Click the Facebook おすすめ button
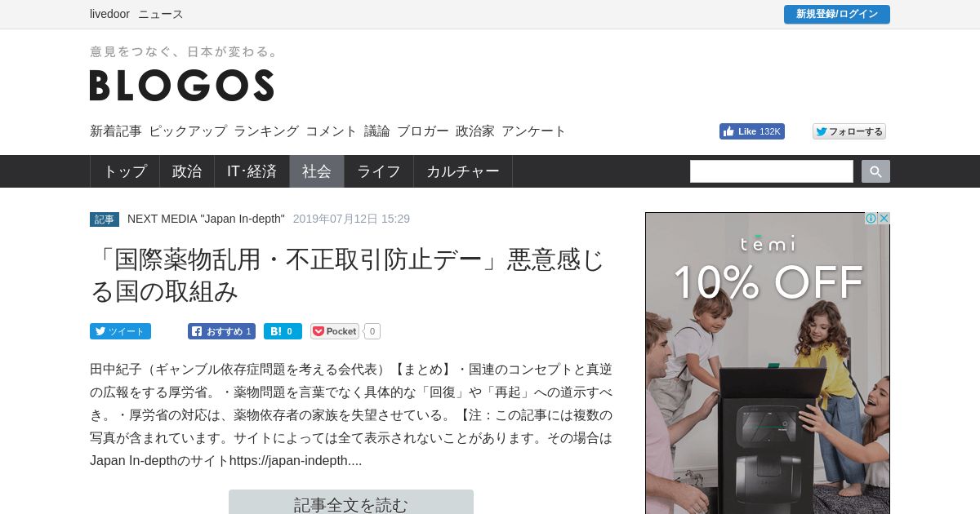The width and height of the screenshot is (980, 514). pyautogui.click(x=221, y=331)
